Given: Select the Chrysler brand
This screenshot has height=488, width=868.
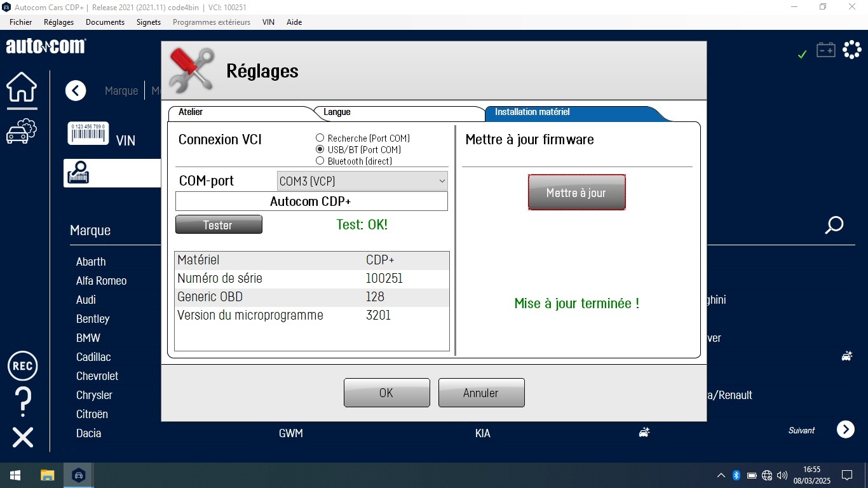Looking at the screenshot, I should point(94,395).
